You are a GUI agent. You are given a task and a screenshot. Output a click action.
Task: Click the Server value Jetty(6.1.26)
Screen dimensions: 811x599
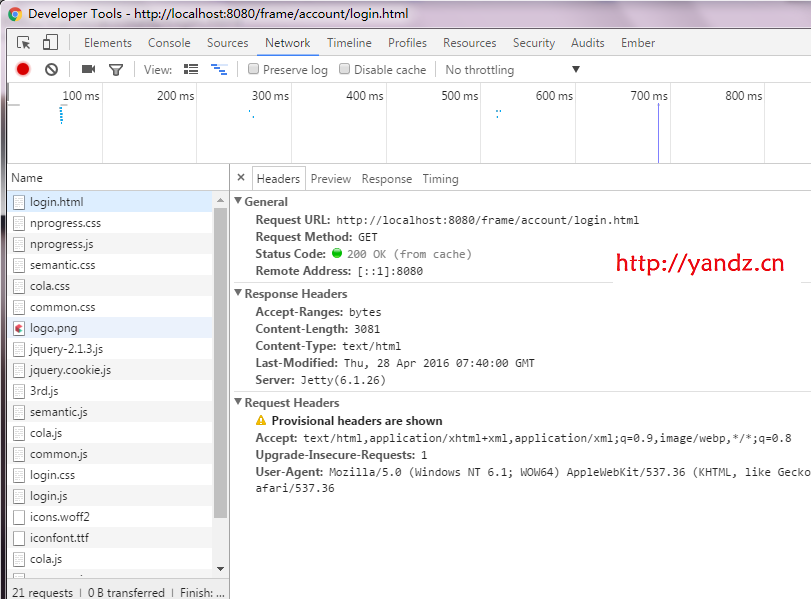pos(343,380)
